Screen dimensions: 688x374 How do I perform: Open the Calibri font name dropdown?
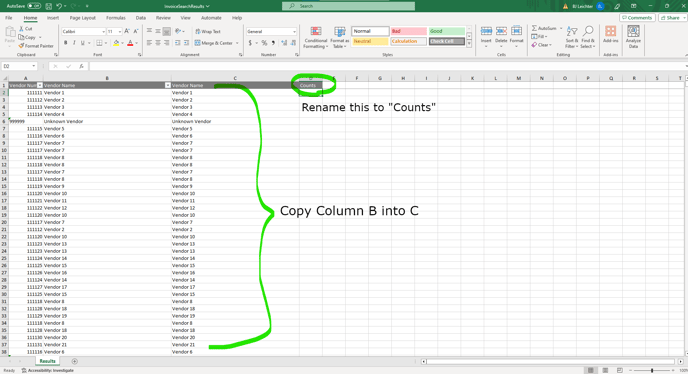tap(103, 32)
